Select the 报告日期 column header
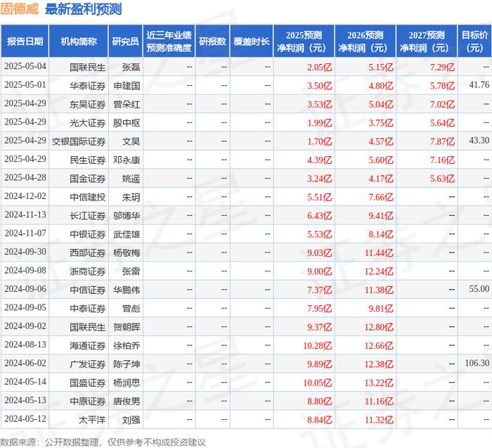 coord(25,41)
